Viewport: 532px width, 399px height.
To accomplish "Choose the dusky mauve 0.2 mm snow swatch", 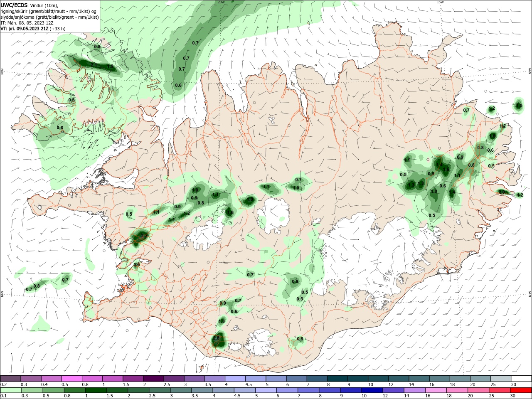I will pyautogui.click(x=10, y=378).
